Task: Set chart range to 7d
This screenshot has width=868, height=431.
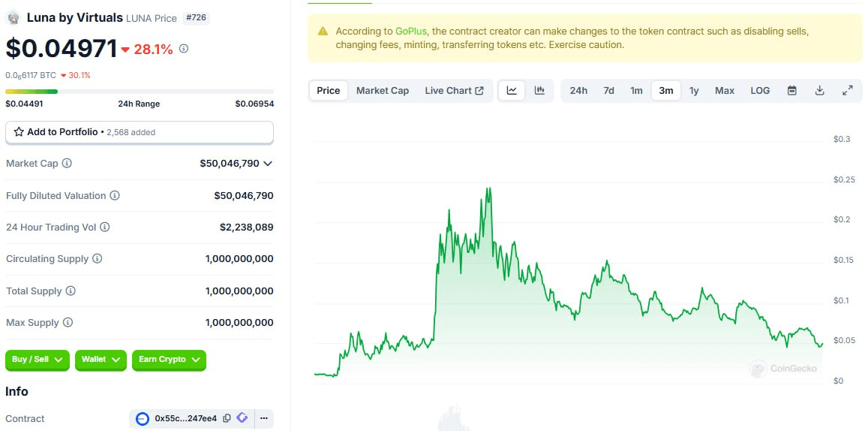Action: pos(609,90)
